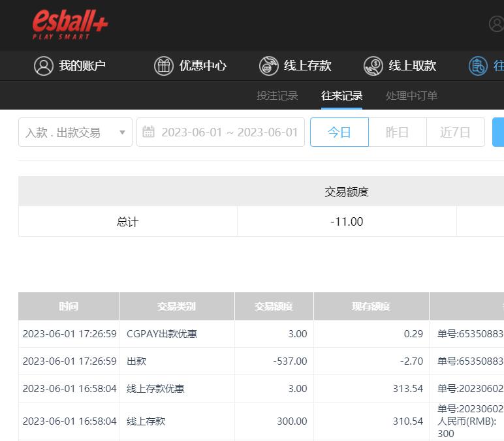Viewport: 504px width, 441px height.
Task: Click the 交易额度 summary header
Action: tap(347, 192)
